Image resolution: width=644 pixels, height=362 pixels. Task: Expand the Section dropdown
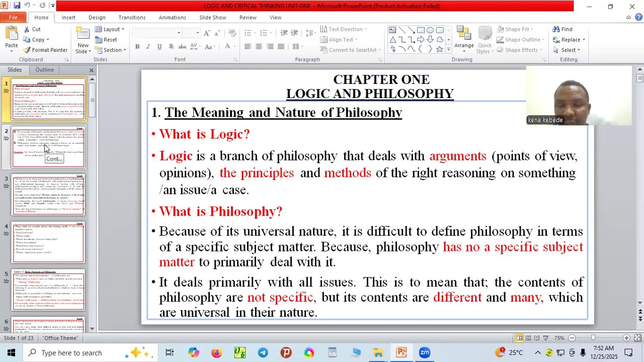[109, 50]
